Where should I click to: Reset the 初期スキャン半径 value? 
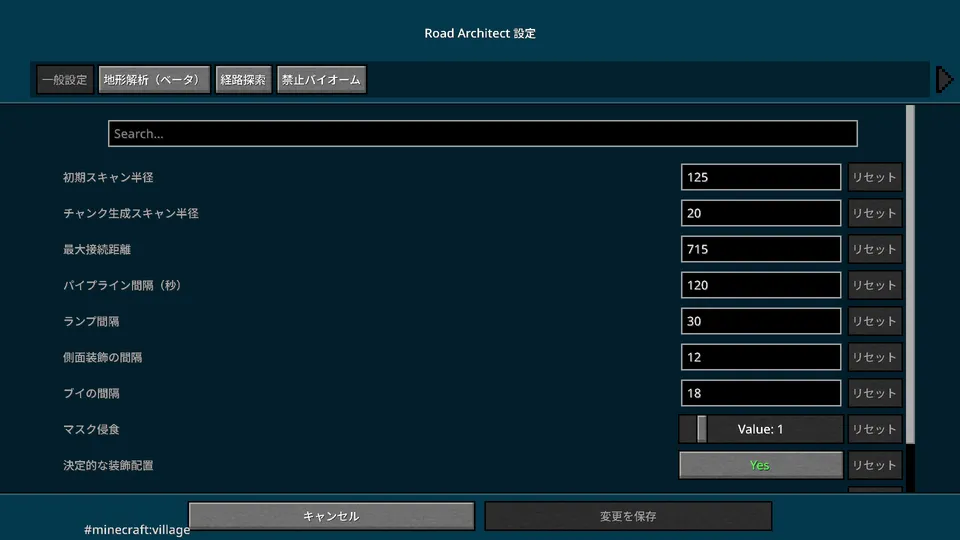(x=874, y=177)
